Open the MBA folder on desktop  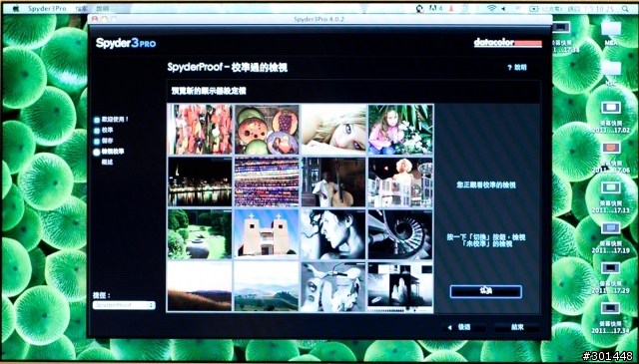(611, 33)
